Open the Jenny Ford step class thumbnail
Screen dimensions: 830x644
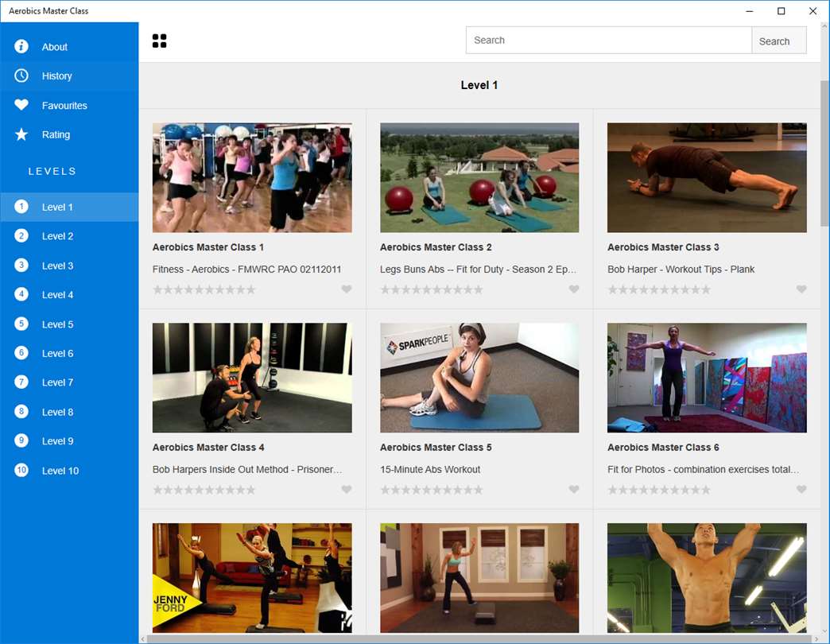252,578
